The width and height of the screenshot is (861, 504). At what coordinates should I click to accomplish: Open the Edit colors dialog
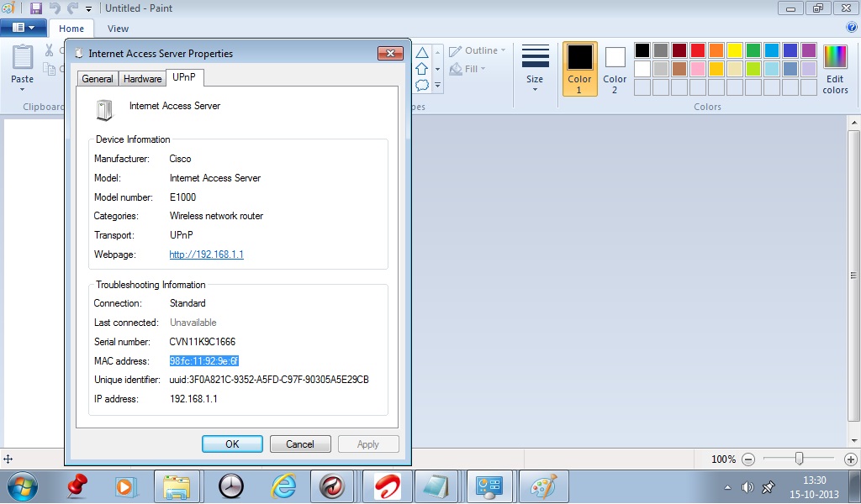[x=835, y=69]
